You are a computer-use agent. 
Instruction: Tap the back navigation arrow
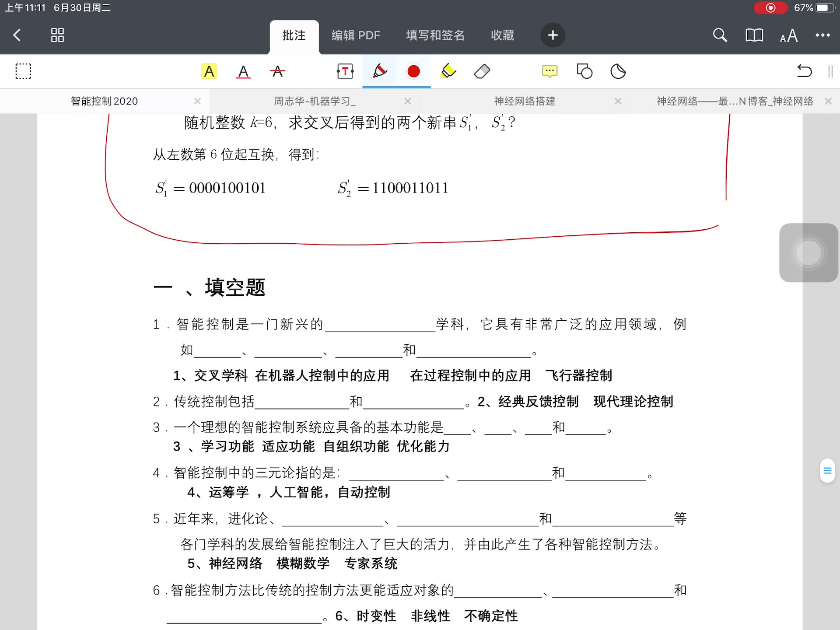coord(17,35)
